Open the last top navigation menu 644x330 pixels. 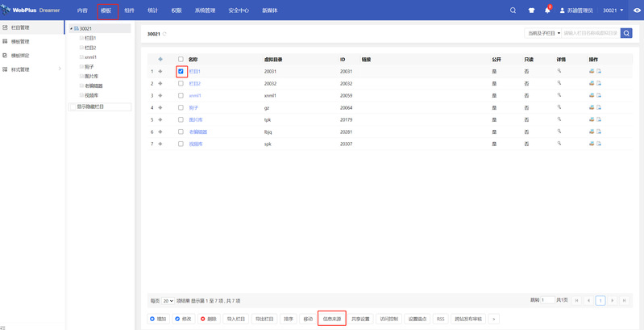(269, 10)
